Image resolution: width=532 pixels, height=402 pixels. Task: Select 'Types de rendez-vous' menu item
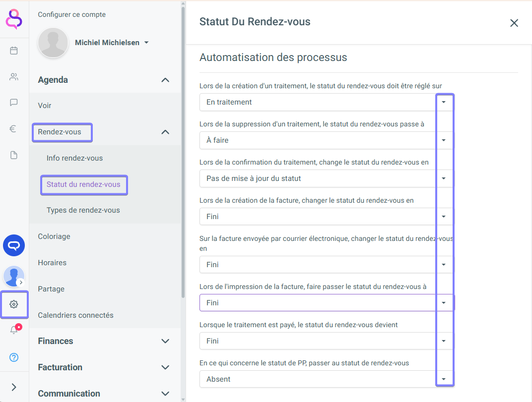pyautogui.click(x=83, y=210)
